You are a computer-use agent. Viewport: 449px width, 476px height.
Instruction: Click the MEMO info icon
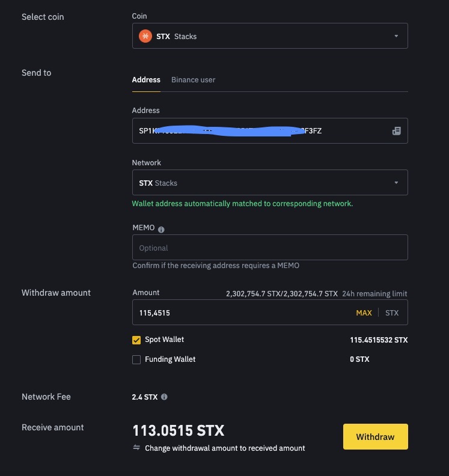[161, 229]
